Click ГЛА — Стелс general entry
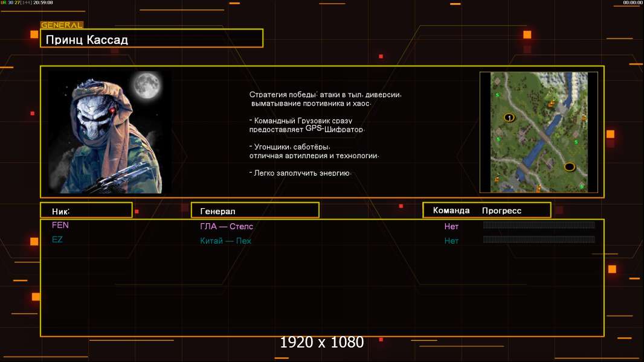 click(x=227, y=226)
